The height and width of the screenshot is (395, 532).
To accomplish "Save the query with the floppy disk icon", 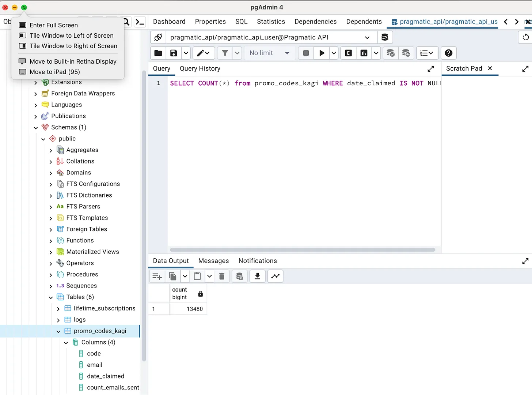I will [x=174, y=53].
